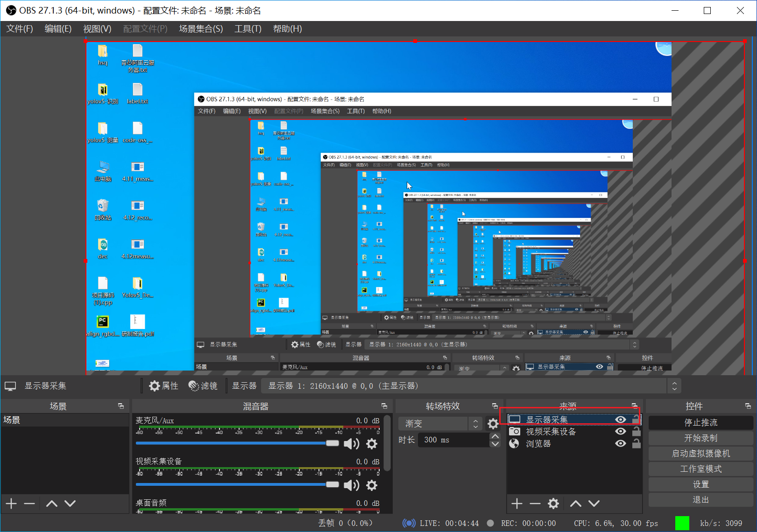Toggle 工作室模式 button
Screen dimensions: 757x532
[x=700, y=469]
